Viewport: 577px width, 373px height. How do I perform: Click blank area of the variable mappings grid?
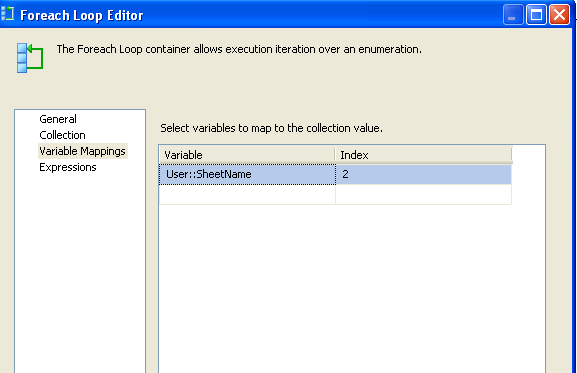pyautogui.click(x=352, y=287)
